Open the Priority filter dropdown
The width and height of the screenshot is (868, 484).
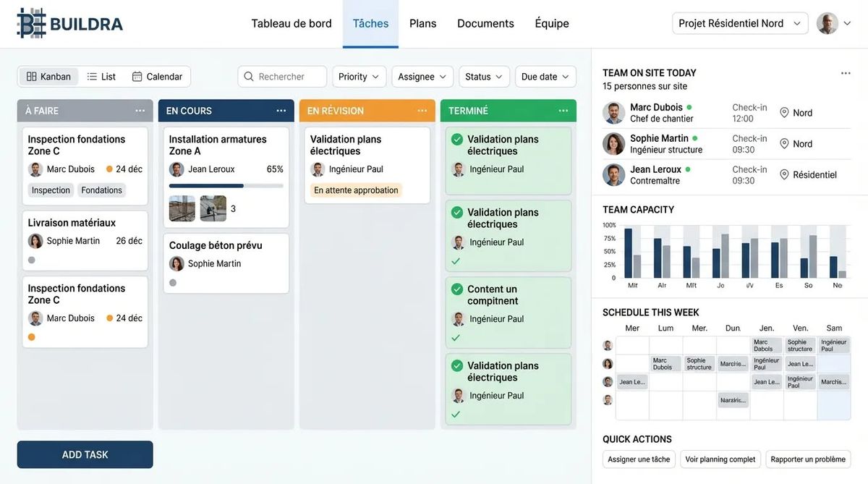tap(359, 77)
